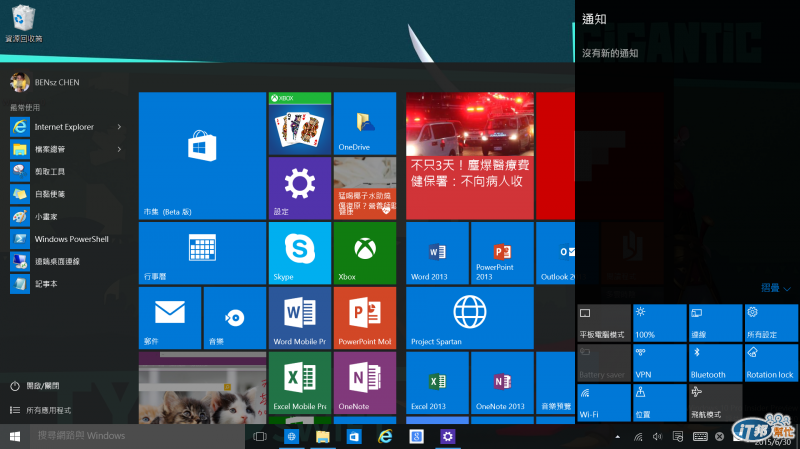Launch PowerPoint Mobile tile
800x449 pixels.
[365, 318]
